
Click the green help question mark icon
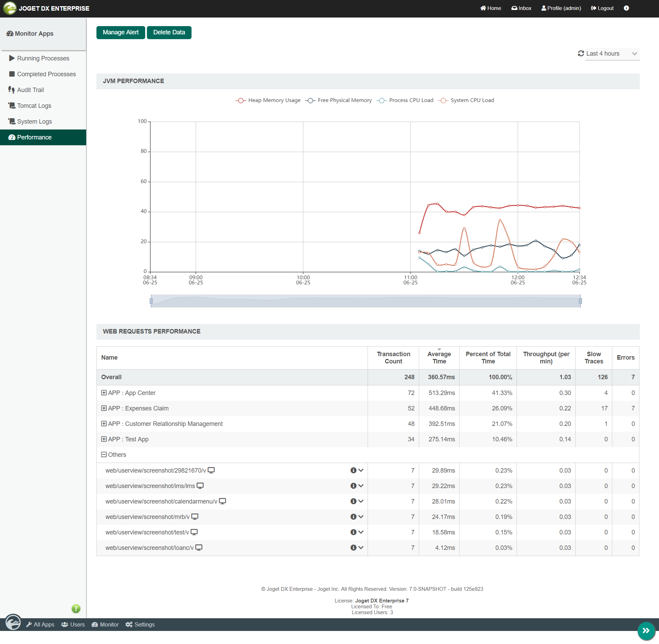point(76,609)
